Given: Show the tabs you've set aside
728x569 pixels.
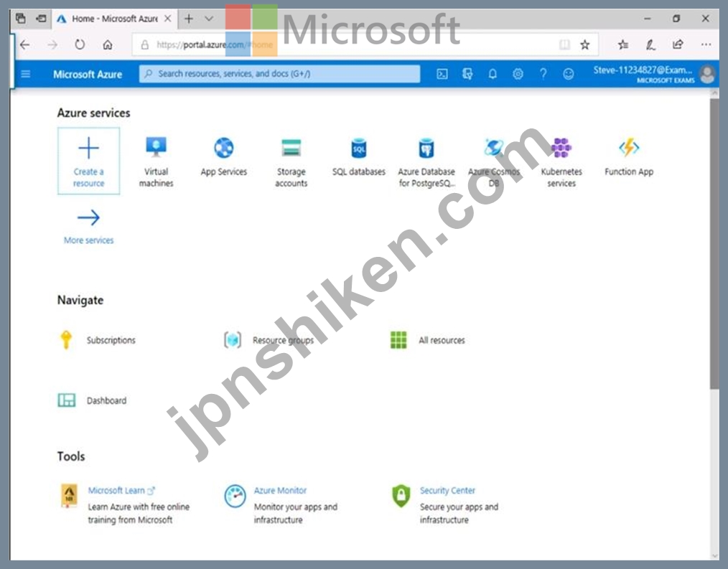Looking at the screenshot, I should pos(20,19).
